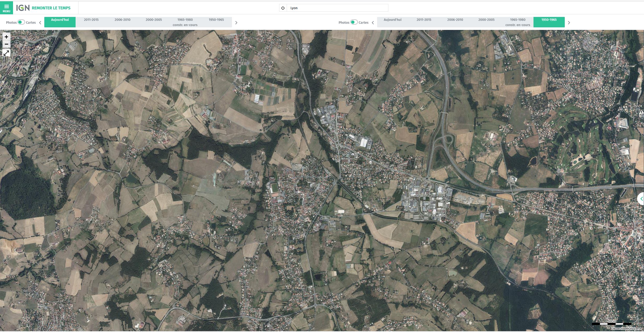Click the Lyon search input field

(x=337, y=8)
